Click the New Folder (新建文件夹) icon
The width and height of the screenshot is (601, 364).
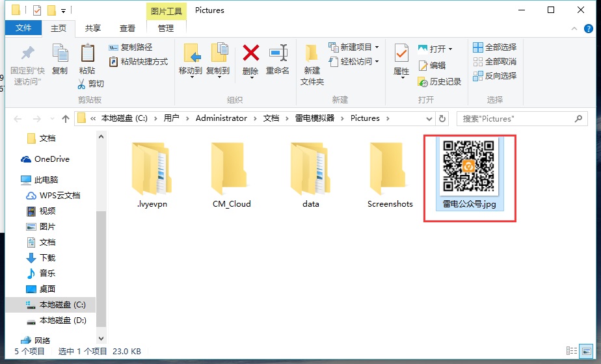312,53
